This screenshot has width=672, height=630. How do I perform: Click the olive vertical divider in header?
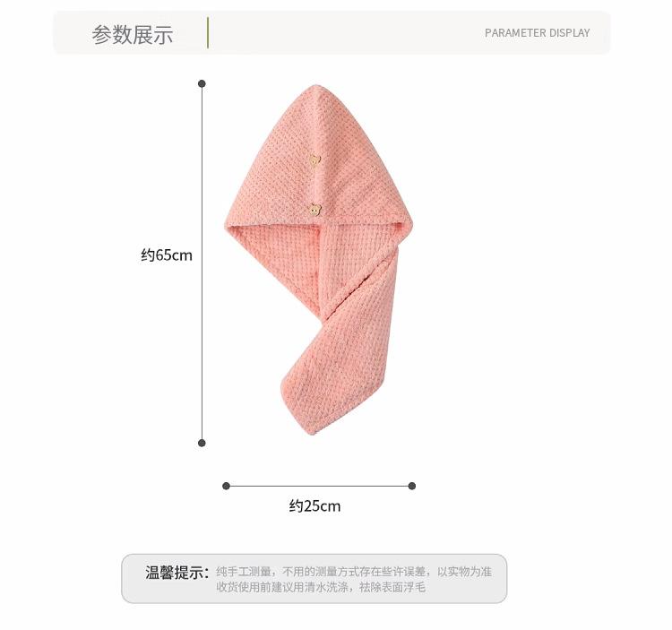pyautogui.click(x=208, y=32)
